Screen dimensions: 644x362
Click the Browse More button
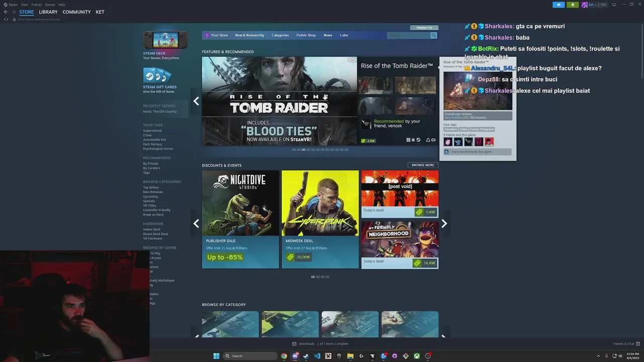pos(423,165)
